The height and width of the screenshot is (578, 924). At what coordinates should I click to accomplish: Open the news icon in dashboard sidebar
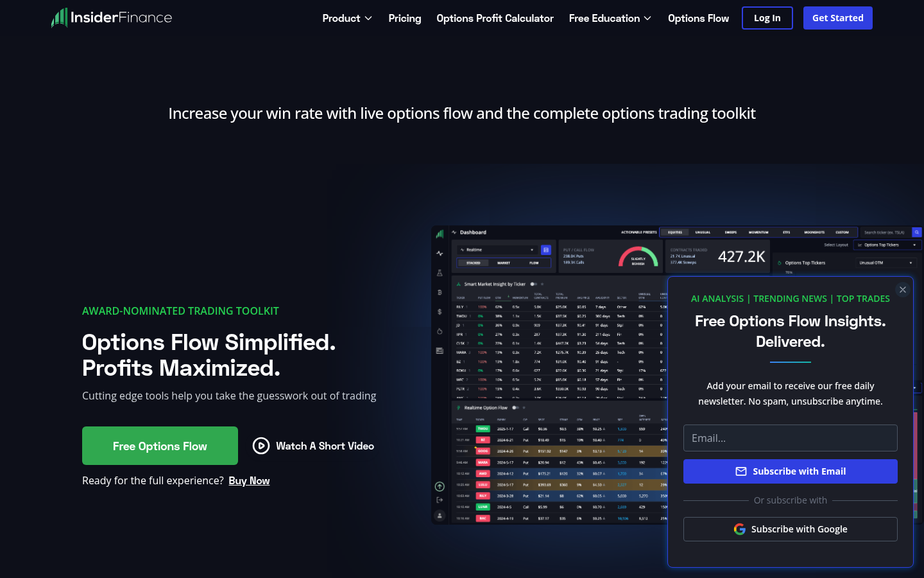(440, 351)
